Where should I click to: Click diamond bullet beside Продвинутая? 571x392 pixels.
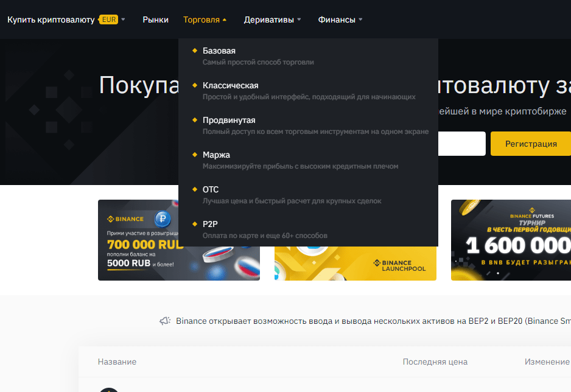click(195, 120)
